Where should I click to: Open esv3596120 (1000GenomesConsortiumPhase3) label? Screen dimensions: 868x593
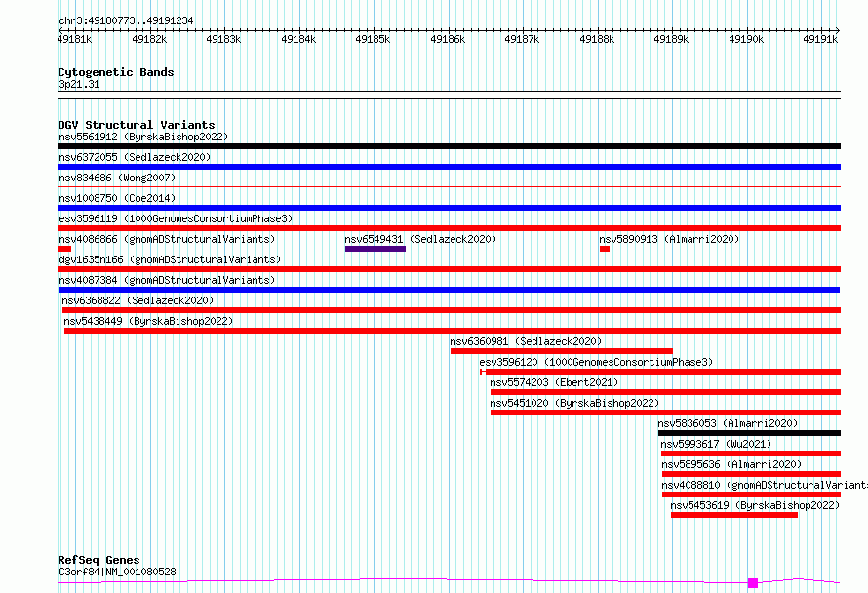click(x=596, y=362)
